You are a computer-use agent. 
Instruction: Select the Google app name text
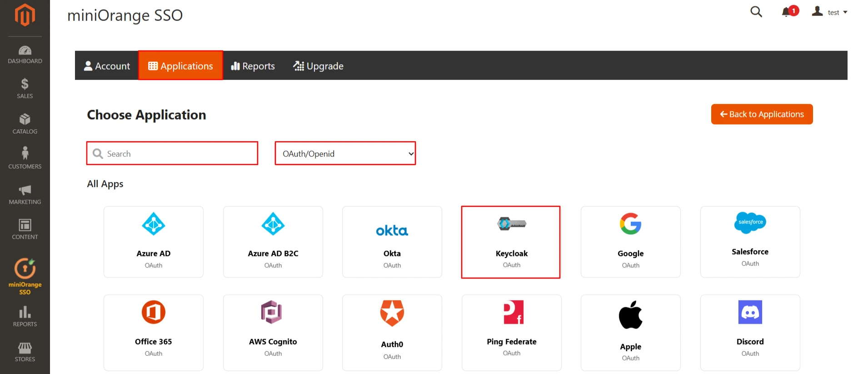tap(631, 254)
